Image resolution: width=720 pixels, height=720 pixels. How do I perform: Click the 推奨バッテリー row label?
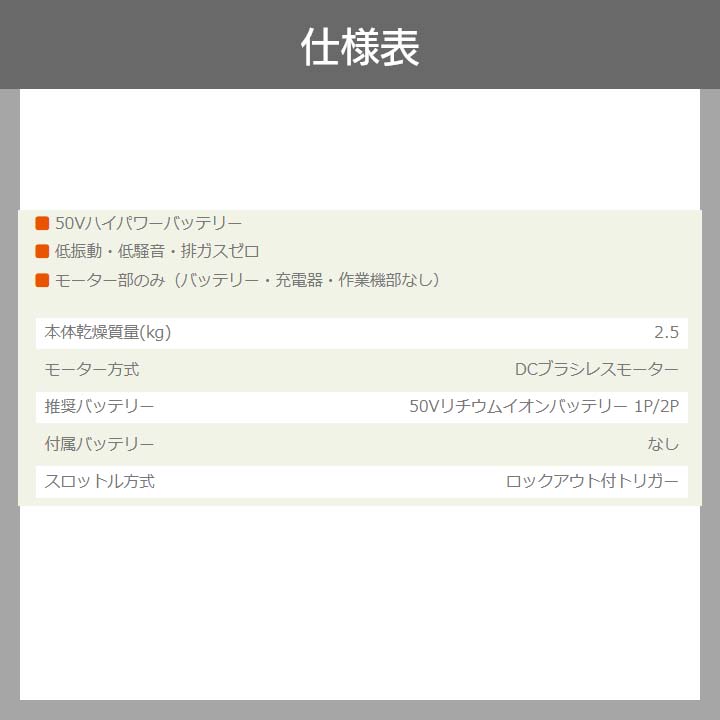coord(100,407)
